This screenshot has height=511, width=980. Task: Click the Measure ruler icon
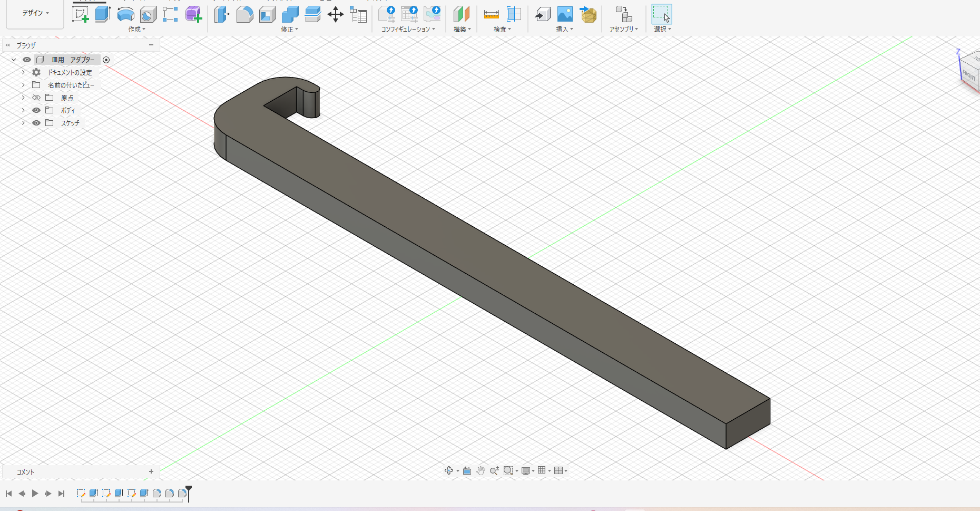(x=491, y=14)
